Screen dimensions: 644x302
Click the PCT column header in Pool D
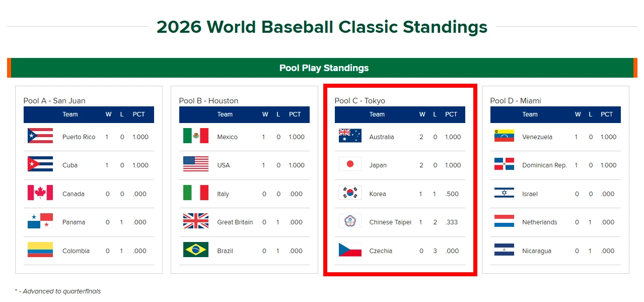coord(607,114)
